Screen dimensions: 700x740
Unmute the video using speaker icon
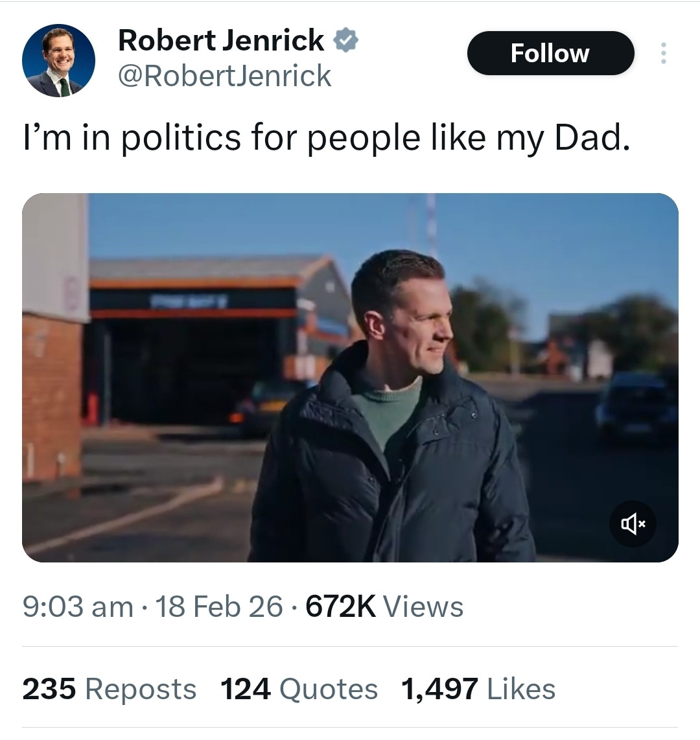[633, 524]
